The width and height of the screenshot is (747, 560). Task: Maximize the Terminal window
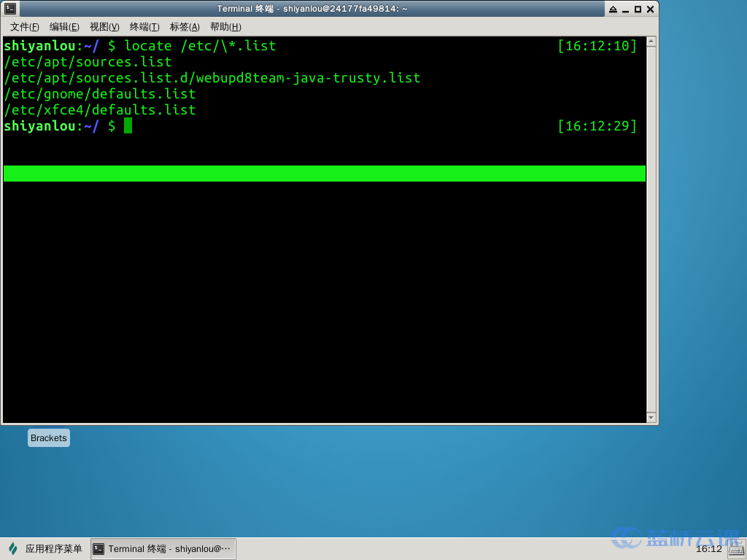coord(638,9)
